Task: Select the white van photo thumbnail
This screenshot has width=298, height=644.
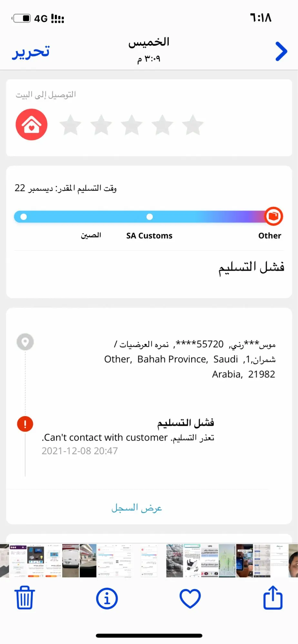Action: [71, 561]
